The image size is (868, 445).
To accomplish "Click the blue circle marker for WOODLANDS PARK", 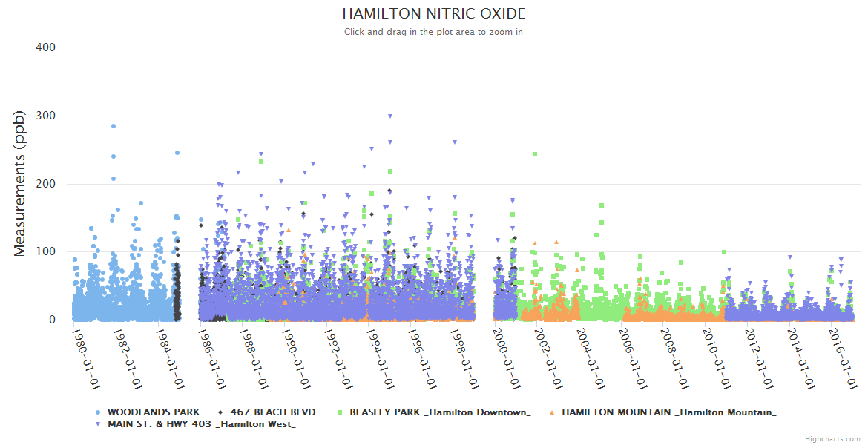I will [98, 412].
